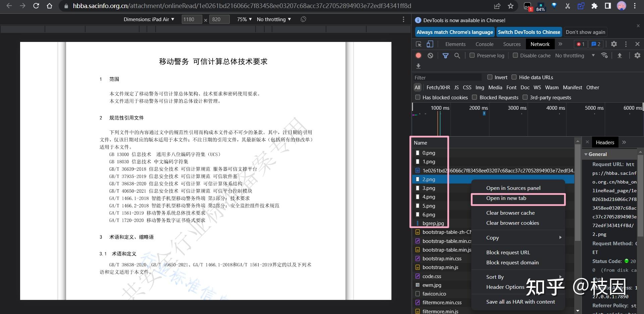
Task: Choose Open in new tab
Action: coord(518,198)
